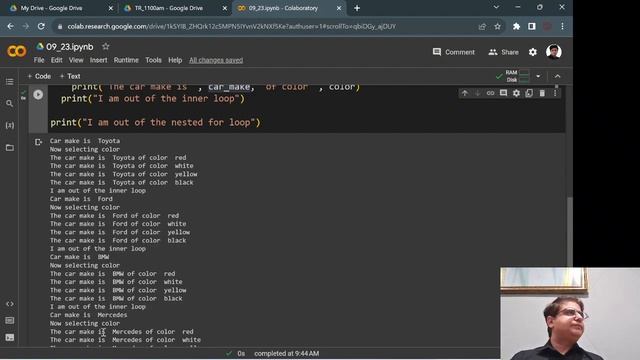Add a new Text cell
Image resolution: width=640 pixels, height=360 pixels.
pyautogui.click(x=70, y=76)
